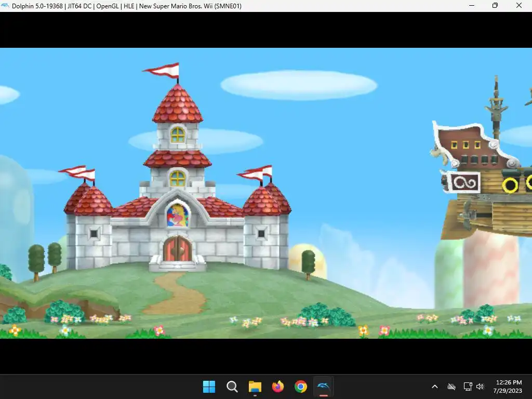
Task: Click the cloud sync tray icon
Action: point(451,387)
